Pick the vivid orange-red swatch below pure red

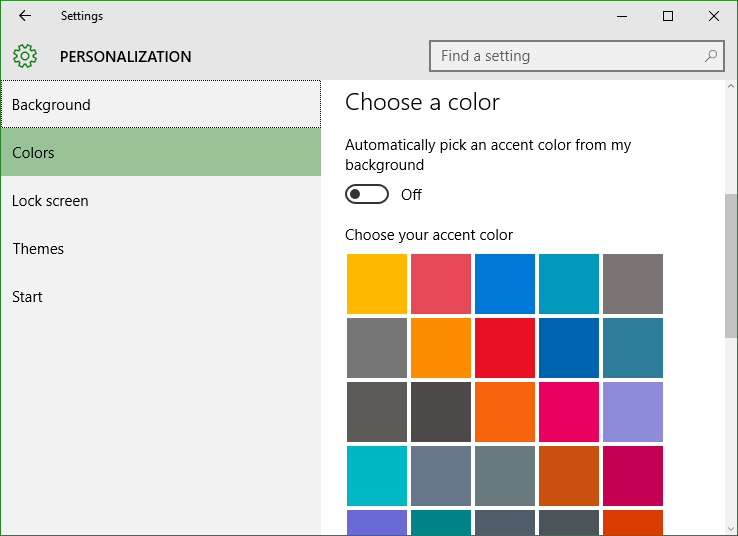tap(505, 412)
